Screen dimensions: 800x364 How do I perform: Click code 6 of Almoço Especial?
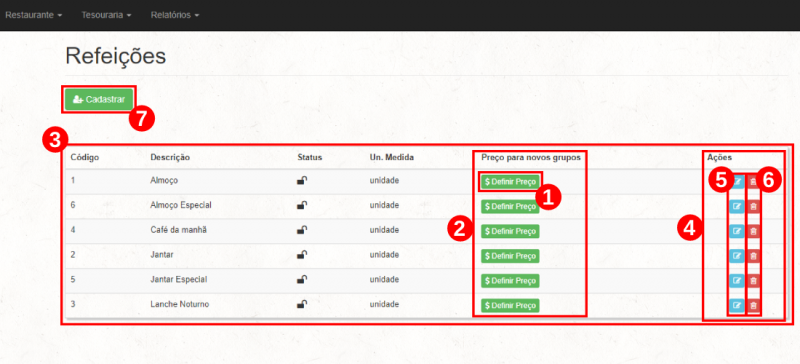click(x=73, y=205)
